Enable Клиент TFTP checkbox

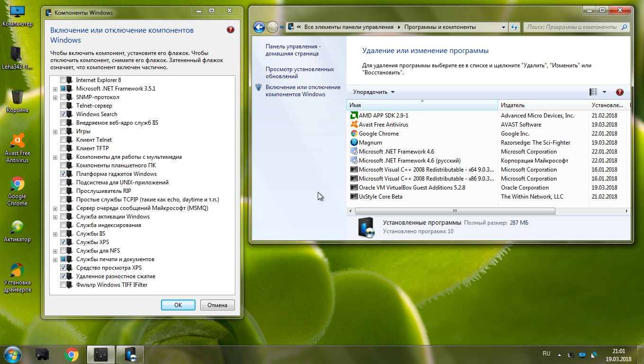[x=63, y=148]
